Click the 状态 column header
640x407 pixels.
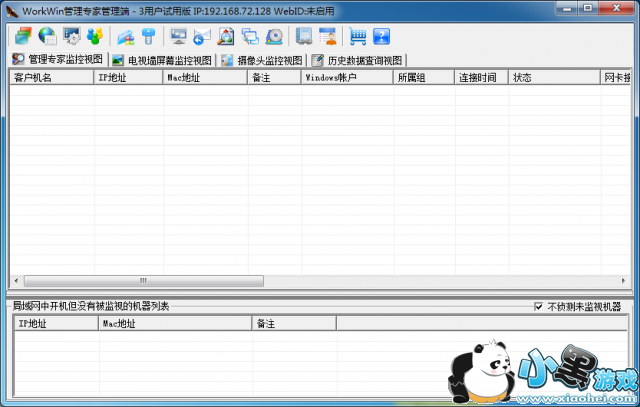[555, 78]
